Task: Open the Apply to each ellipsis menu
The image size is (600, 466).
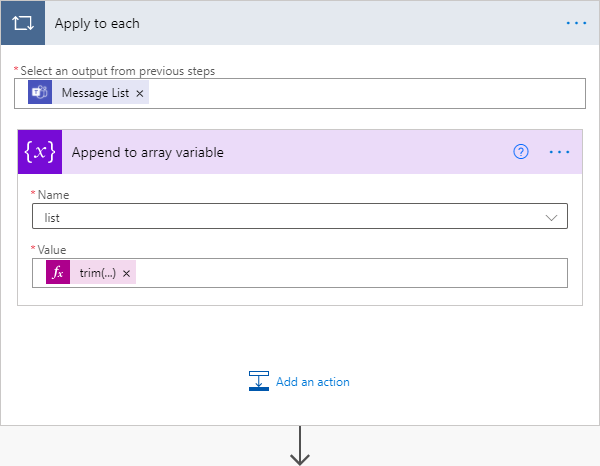Action: pos(576,23)
